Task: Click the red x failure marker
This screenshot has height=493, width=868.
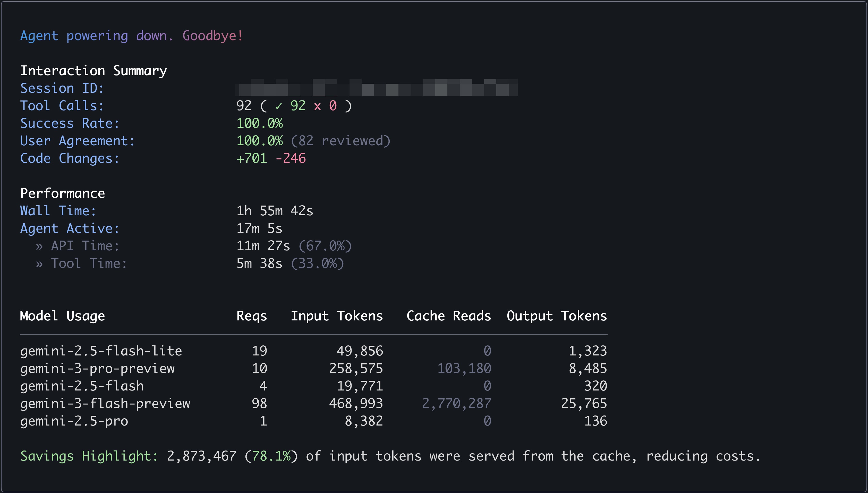Action: pos(317,106)
